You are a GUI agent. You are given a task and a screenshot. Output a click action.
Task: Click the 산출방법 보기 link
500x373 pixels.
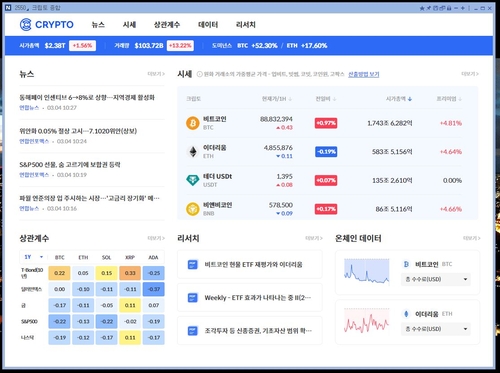point(364,74)
